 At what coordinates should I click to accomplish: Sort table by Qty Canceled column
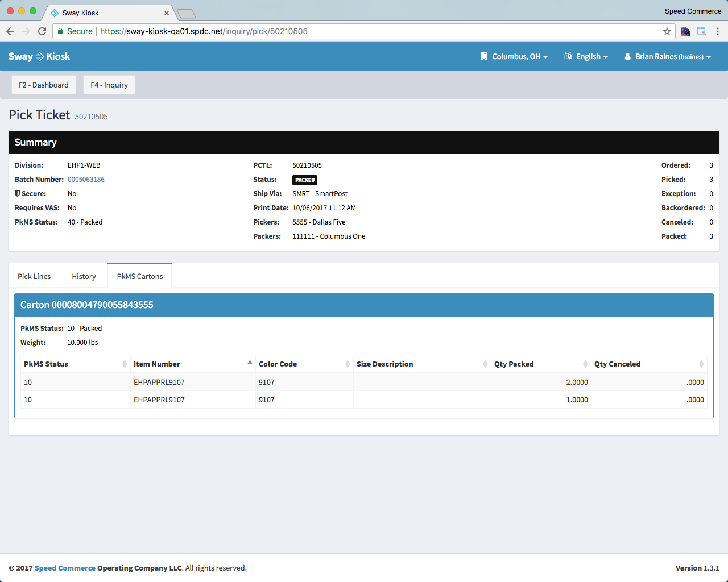[649, 364]
